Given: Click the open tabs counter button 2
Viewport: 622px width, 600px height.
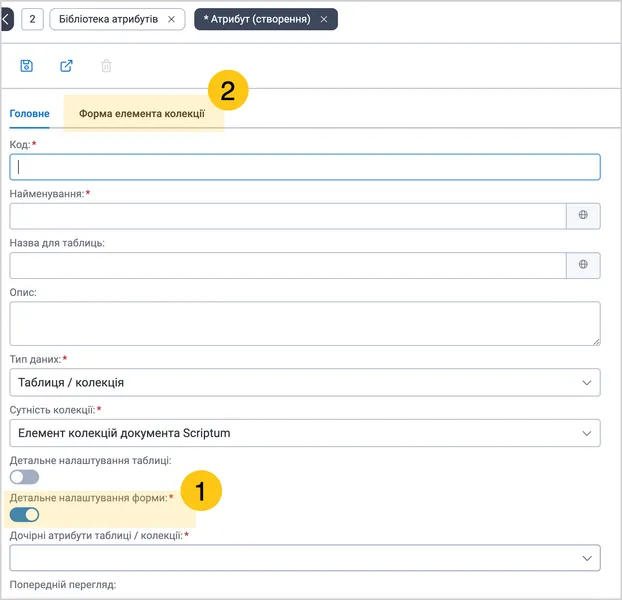Looking at the screenshot, I should pyautogui.click(x=32, y=19).
